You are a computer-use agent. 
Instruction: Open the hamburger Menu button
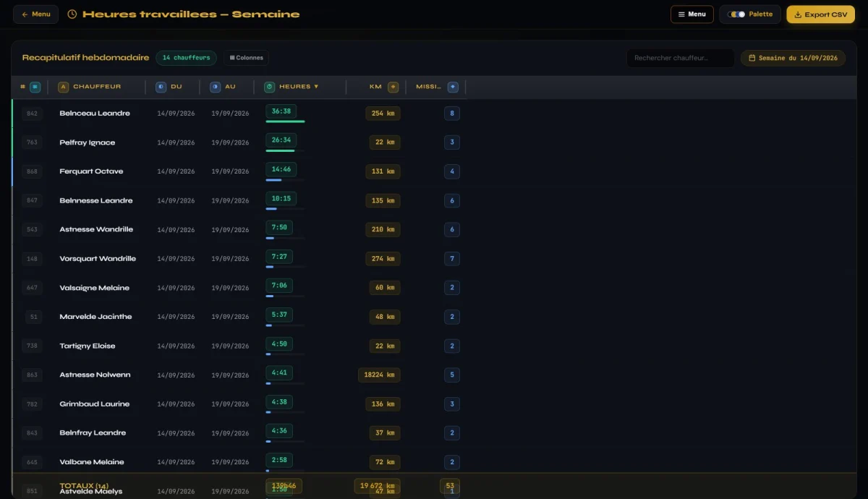click(692, 14)
